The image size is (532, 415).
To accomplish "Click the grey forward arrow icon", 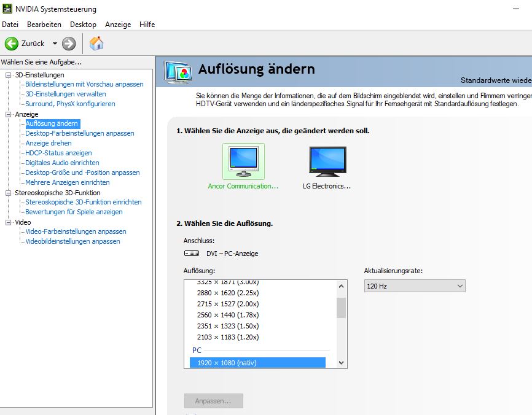I will point(69,44).
